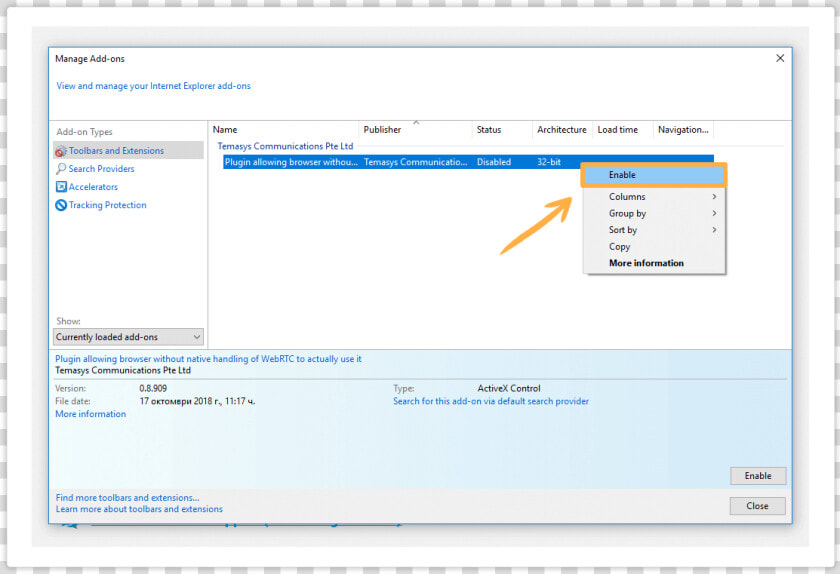Expand the Group by submenu arrow
This screenshot has width=840, height=574.
[x=714, y=213]
